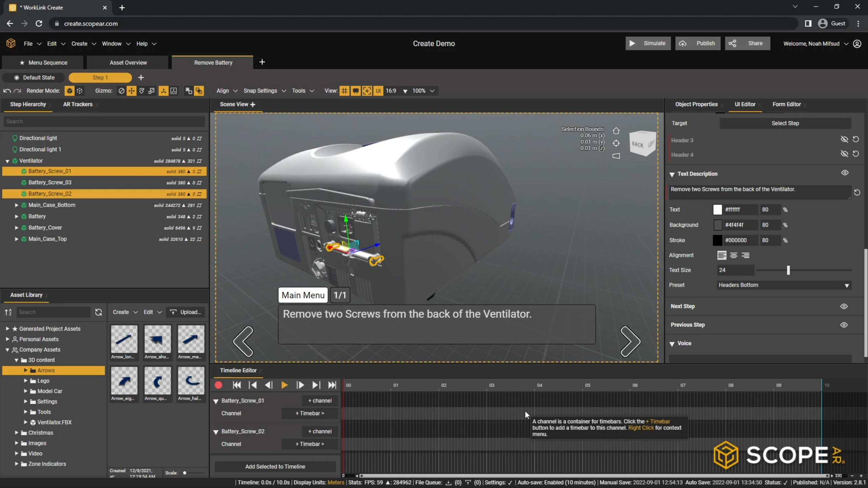Image resolution: width=868 pixels, height=488 pixels.
Task: Click the redo arrow in the toolbar
Action: (17, 91)
